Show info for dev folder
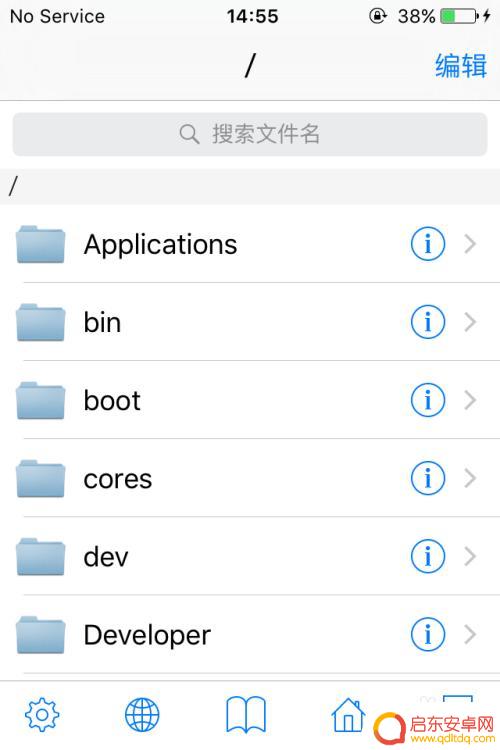This screenshot has width=500, height=750. (428, 556)
